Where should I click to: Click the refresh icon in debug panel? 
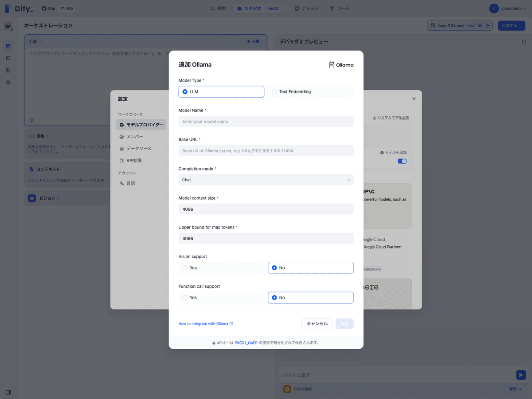[524, 42]
